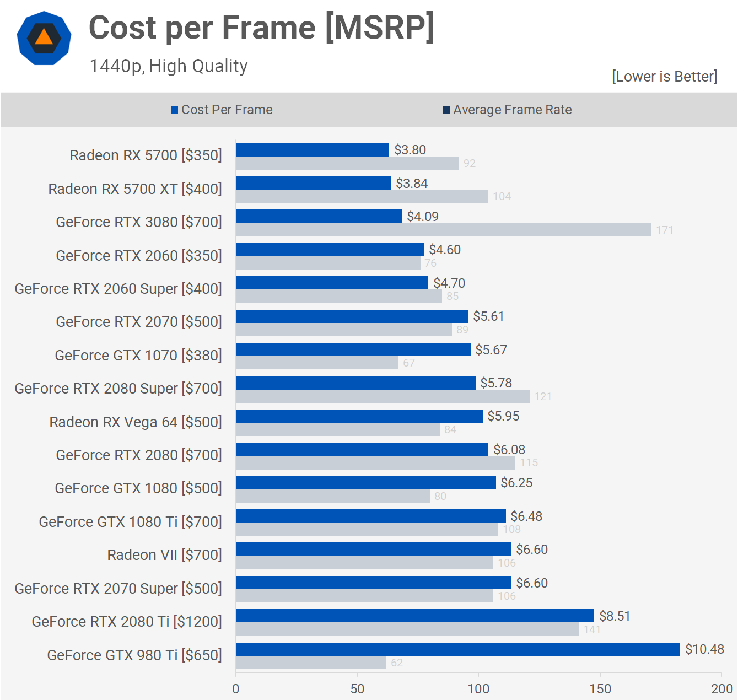Viewport: 738px width, 700px height.
Task: Click the chart title Cost per Frame [MSRP]
Action: tap(262, 28)
